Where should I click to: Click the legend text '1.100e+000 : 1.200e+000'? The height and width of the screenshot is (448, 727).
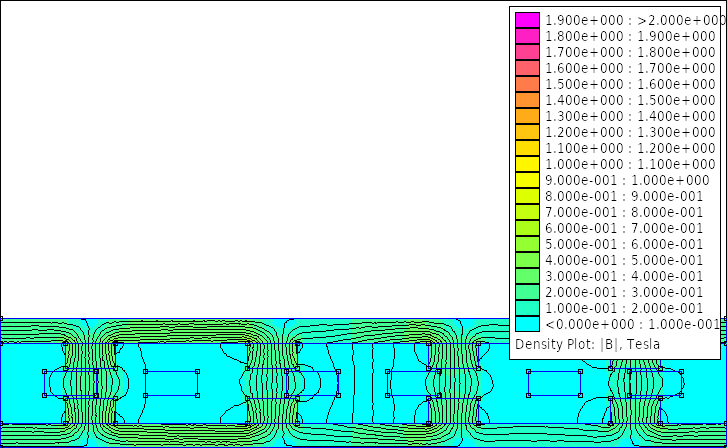[631, 148]
